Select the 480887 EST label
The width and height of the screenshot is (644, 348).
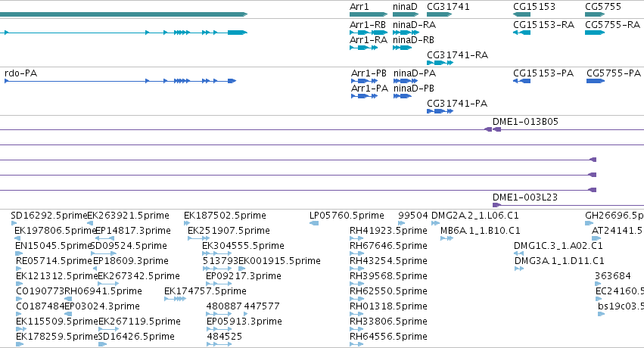click(x=224, y=306)
